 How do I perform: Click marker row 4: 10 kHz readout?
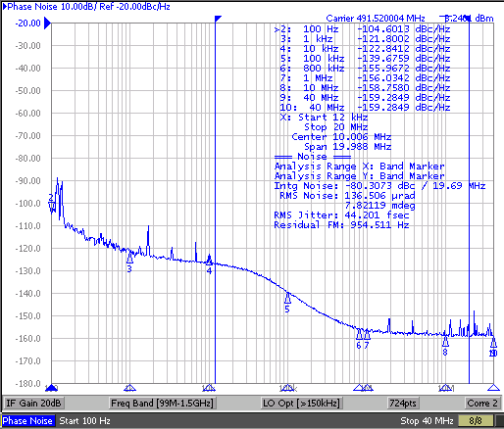pos(365,49)
